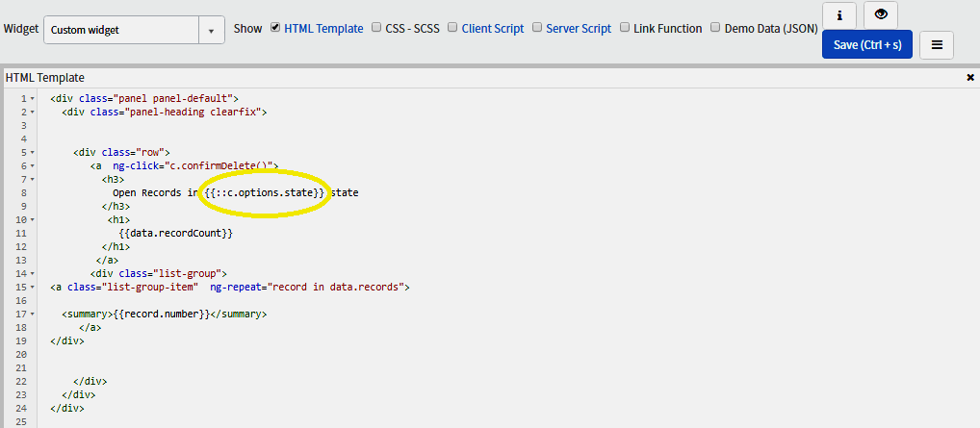Collapse the fold arrow on line 5
This screenshot has width=980, height=428.
34,152
